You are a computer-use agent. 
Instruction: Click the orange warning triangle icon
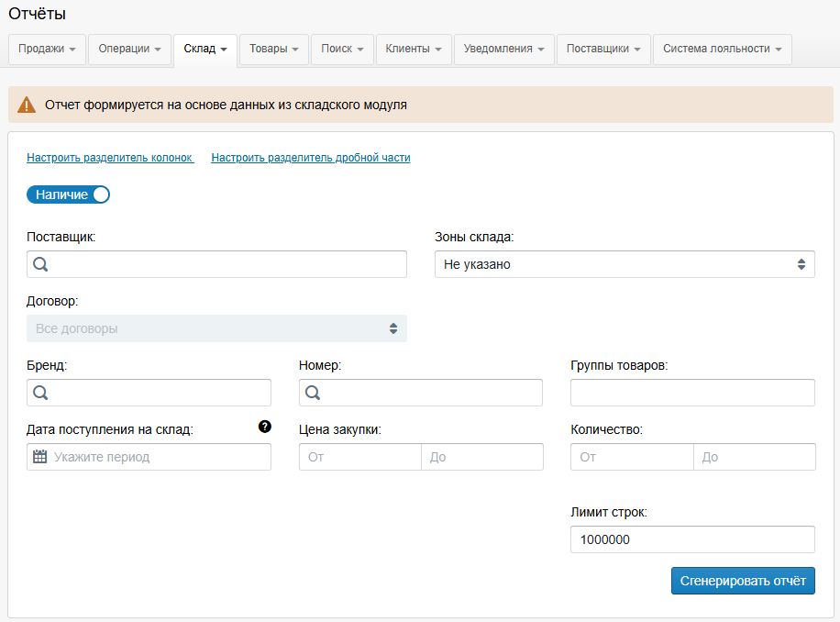click(27, 105)
